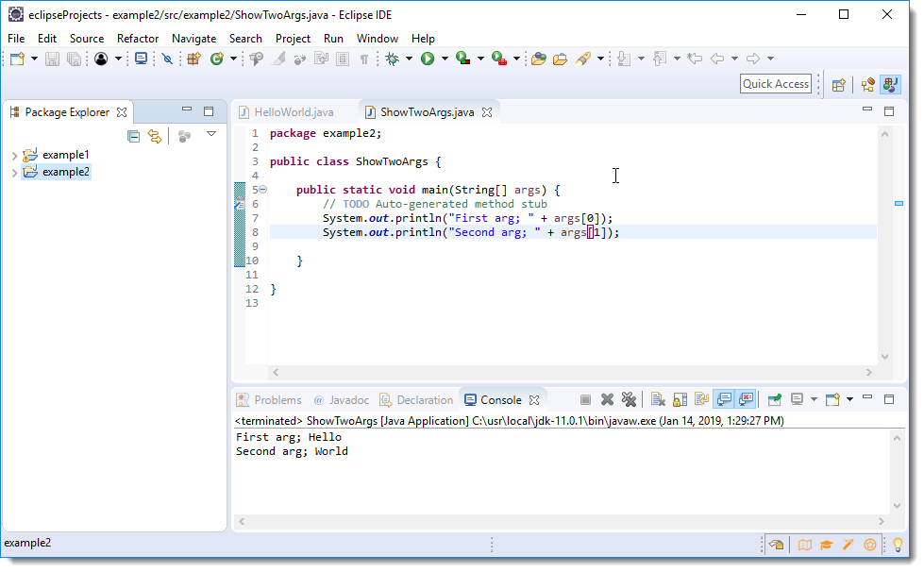Select the example1 project in Package Explorer
Image resolution: width=924 pixels, height=572 pixels.
(x=65, y=155)
